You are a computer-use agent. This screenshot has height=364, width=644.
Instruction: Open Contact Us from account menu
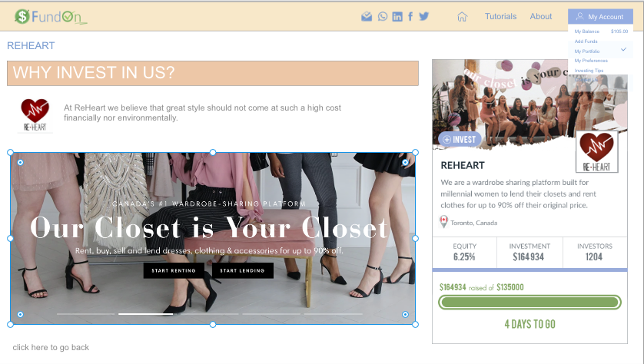[x=586, y=80]
